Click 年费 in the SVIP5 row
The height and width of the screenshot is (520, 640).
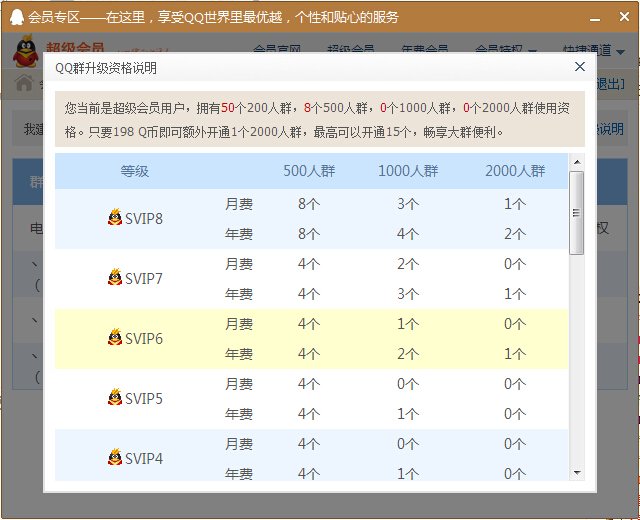pyautogui.click(x=239, y=414)
